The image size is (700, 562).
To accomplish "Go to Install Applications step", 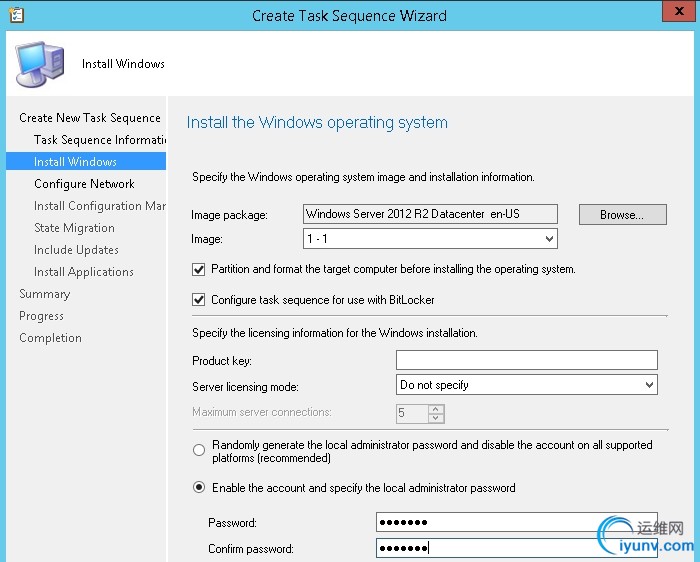I will 84,271.
